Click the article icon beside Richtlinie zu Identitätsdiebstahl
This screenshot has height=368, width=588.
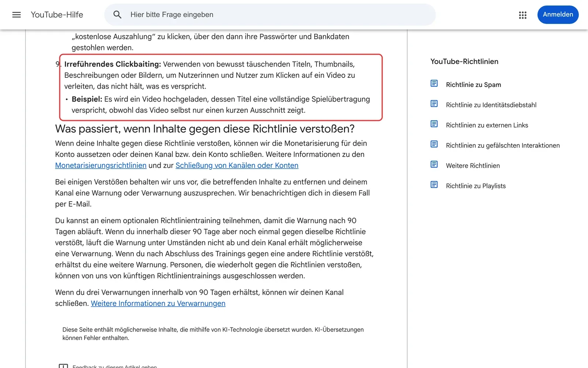(434, 104)
